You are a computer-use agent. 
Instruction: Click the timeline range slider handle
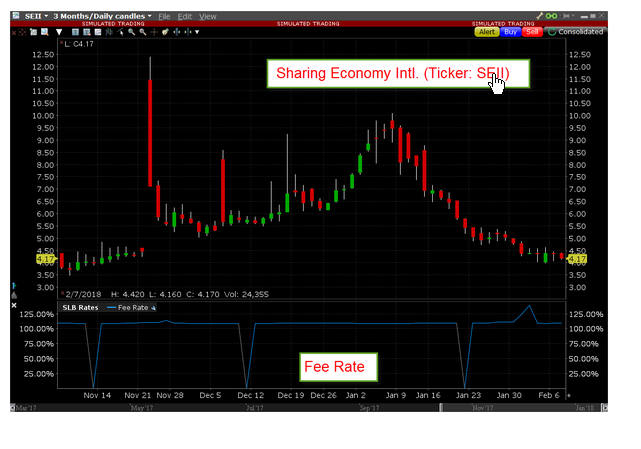(441, 408)
